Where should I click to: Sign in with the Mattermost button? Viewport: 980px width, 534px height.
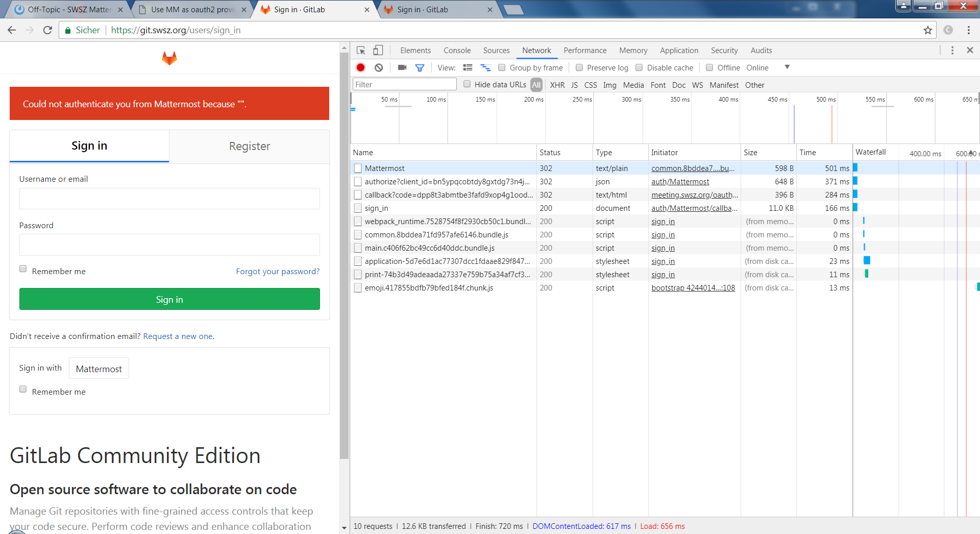99,369
